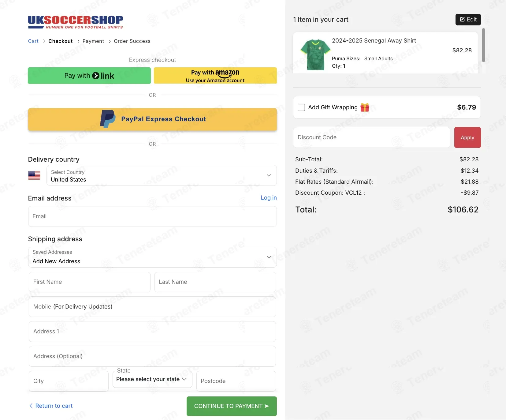Focus the Last Name field

point(215,282)
